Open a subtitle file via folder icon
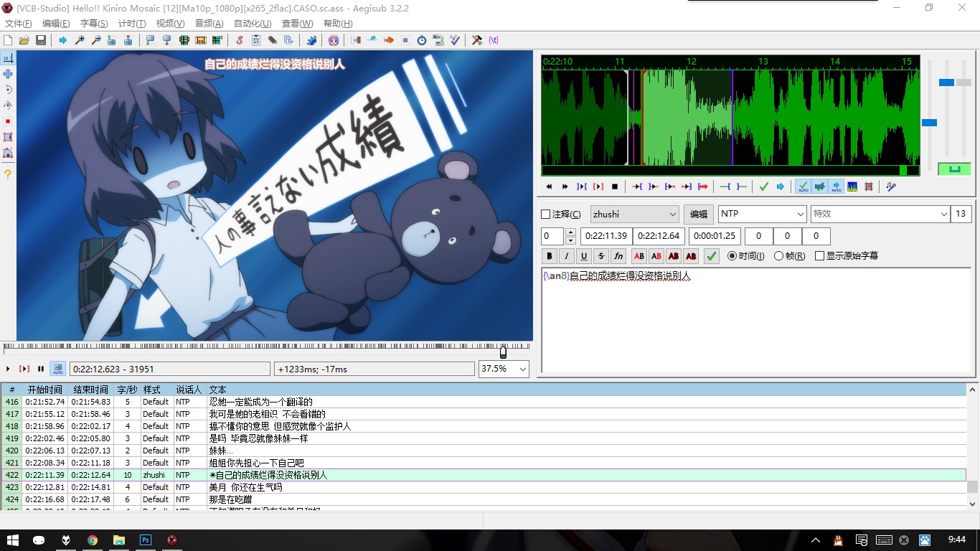980x551 pixels. (24, 40)
